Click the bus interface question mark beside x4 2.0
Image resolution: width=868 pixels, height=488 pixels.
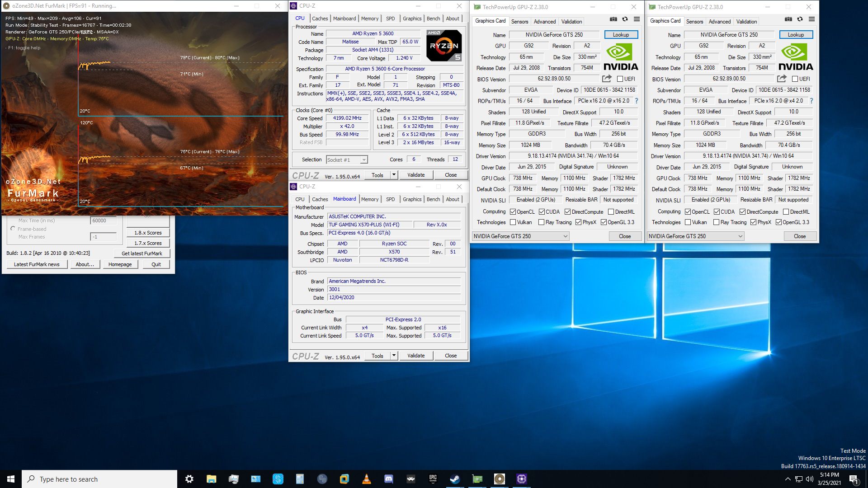tap(811, 101)
